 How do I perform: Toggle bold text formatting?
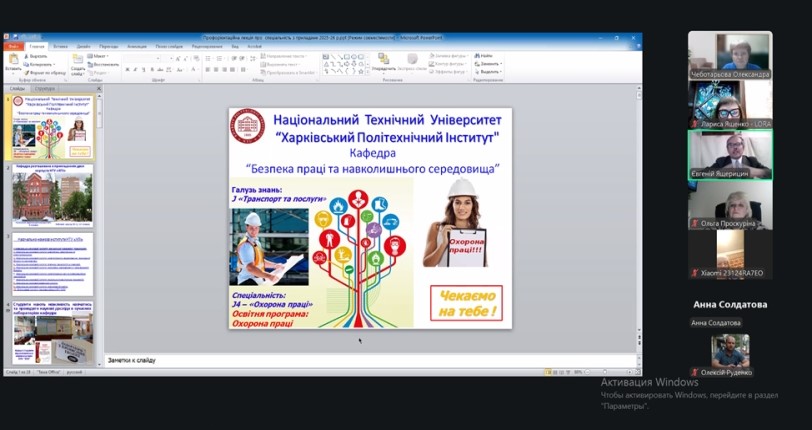(x=128, y=69)
